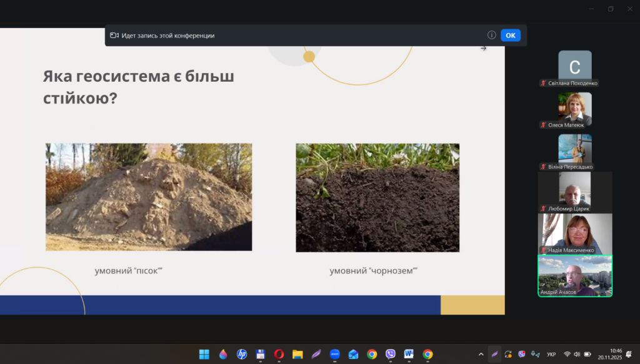Image resolution: width=640 pixels, height=364 pixels.
Task: Click the arrow at slide's top-right corner
Action: pyautogui.click(x=483, y=48)
